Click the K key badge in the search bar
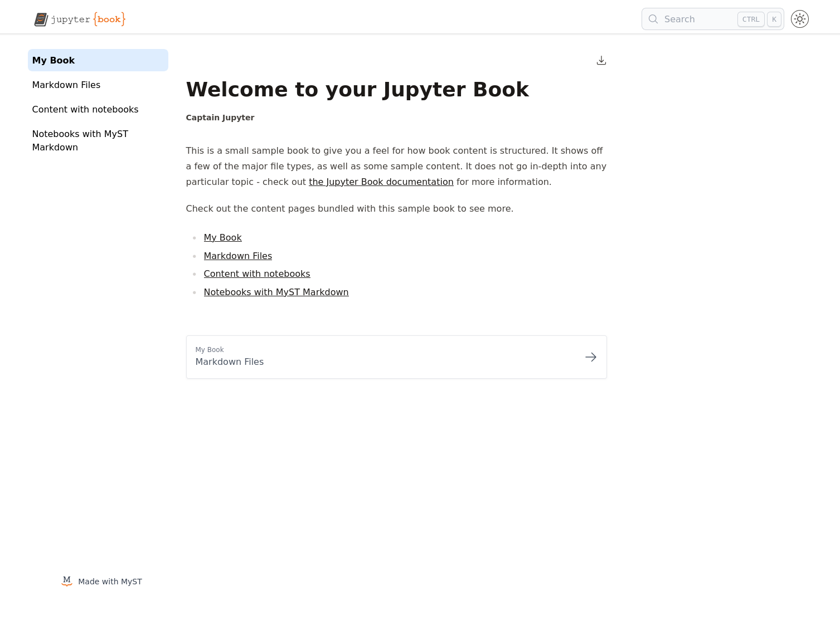This screenshot has height=635, width=840. 774,19
